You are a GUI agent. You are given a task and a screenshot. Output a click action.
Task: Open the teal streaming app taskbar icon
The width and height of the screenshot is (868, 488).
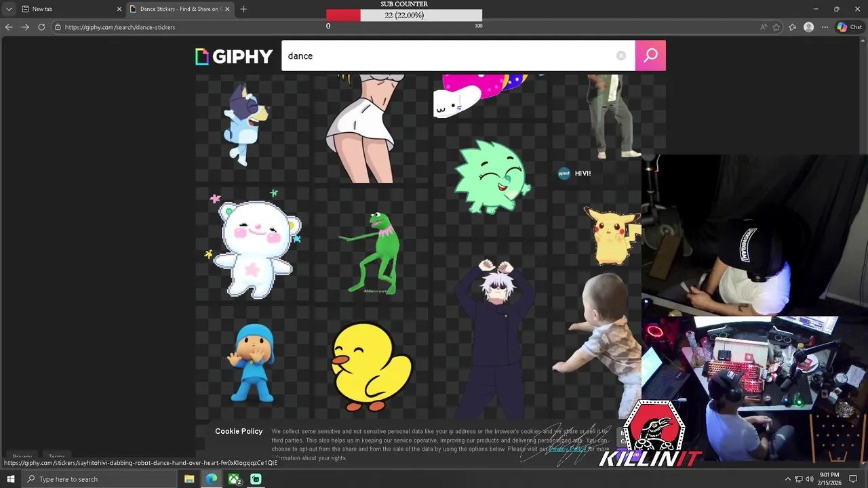pyautogui.click(x=256, y=479)
